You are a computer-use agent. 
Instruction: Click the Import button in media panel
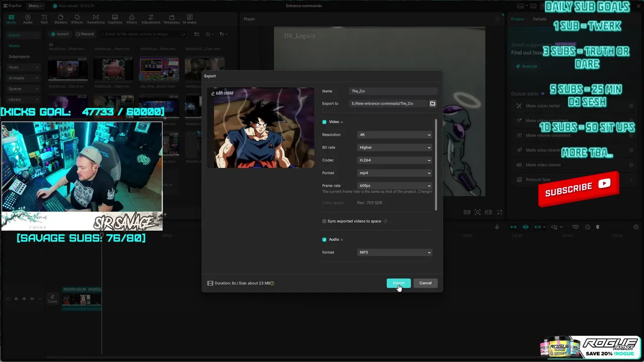[x=60, y=34]
